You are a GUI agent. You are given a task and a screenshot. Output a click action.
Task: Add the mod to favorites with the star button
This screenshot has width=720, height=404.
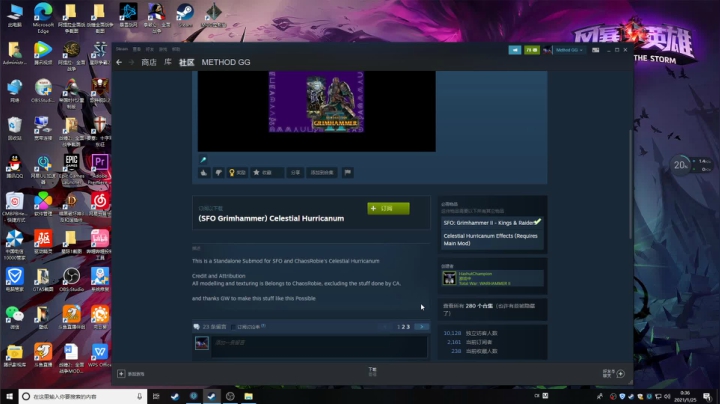click(x=267, y=173)
